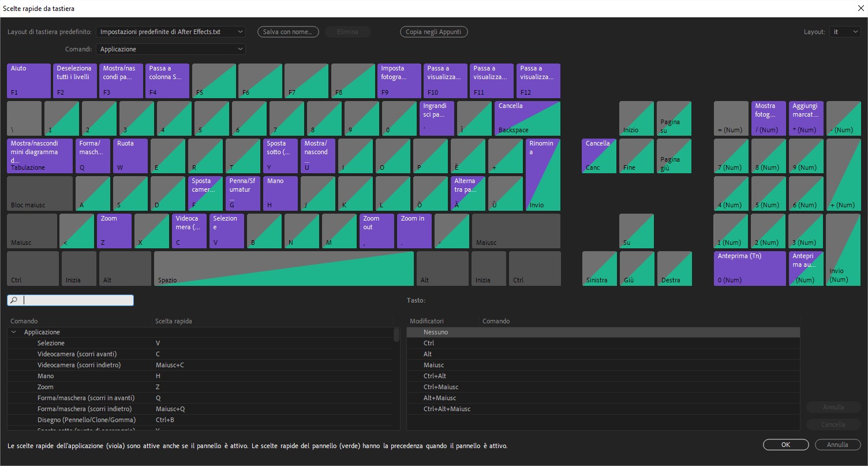Select the Bloc maiusc key
This screenshot has width=868, height=466.
tap(40, 193)
